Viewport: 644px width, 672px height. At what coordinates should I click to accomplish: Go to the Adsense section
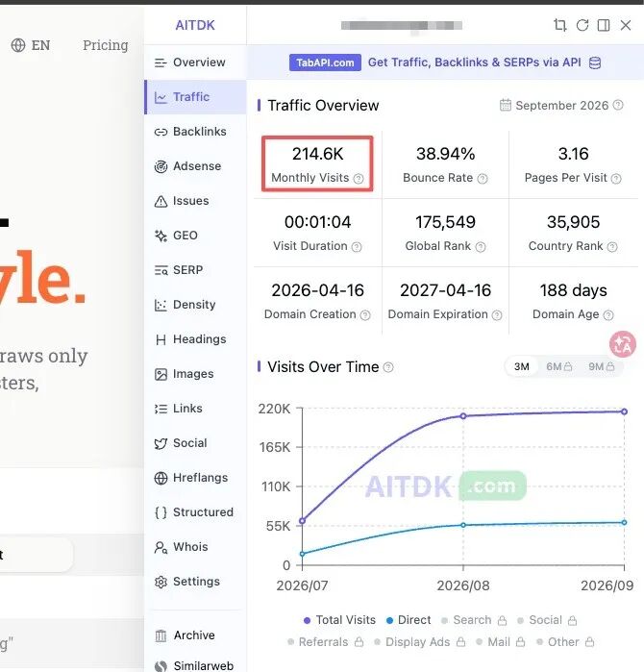[x=195, y=166]
